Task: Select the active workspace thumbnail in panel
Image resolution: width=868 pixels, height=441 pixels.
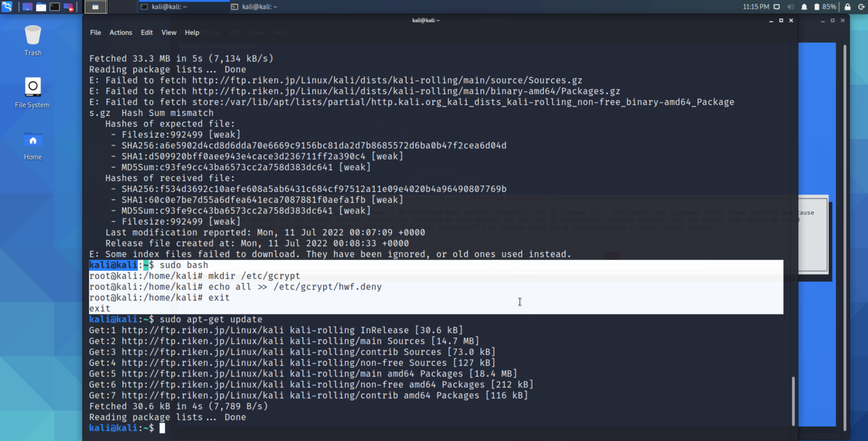Action: pyautogui.click(x=95, y=7)
